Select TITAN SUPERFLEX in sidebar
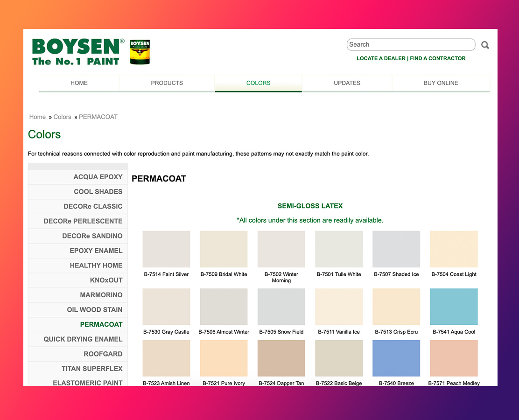 (78, 369)
